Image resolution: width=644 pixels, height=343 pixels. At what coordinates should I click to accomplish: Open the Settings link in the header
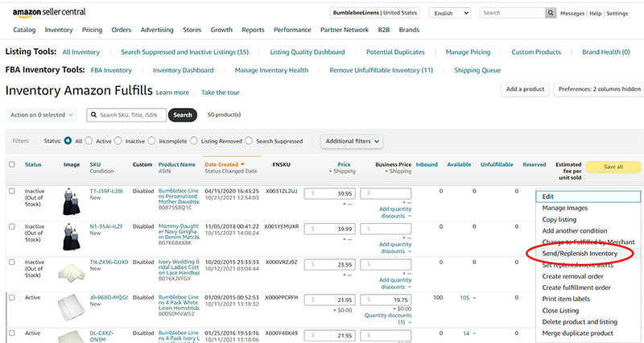pos(617,14)
